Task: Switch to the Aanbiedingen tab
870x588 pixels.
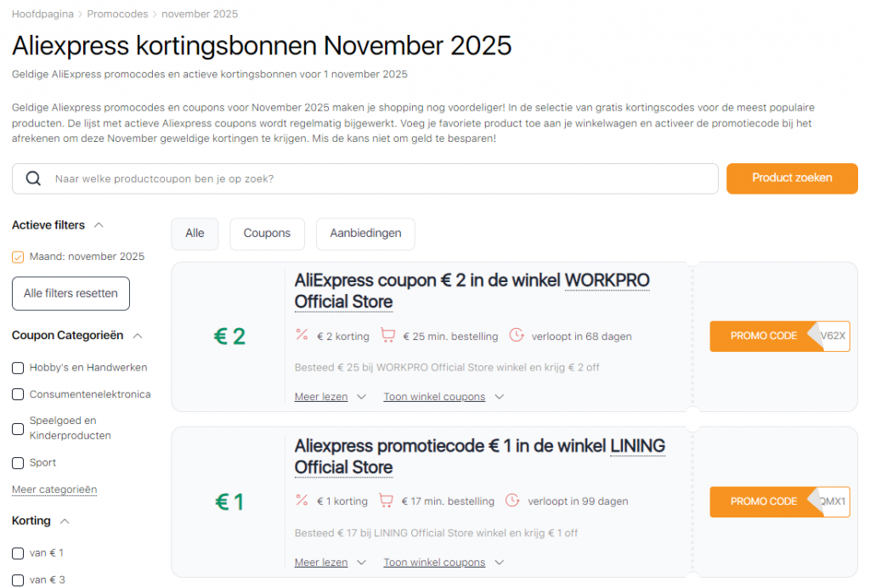Action: (365, 234)
